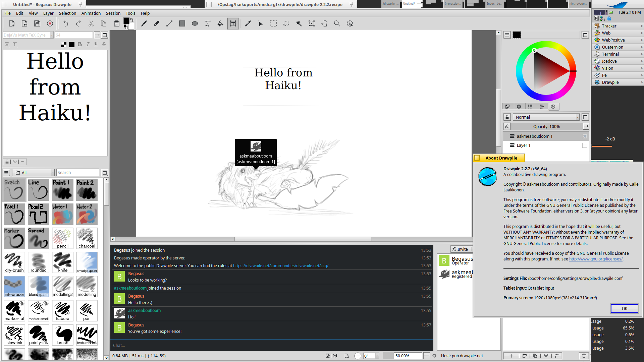Select the Color picker eyedropper tool
644x362 pixels.
pos(248,23)
